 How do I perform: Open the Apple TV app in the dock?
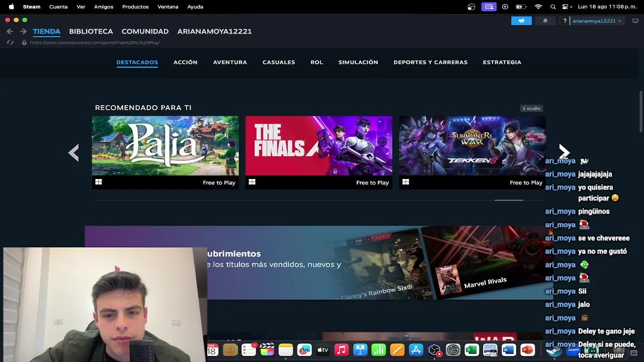(323, 350)
